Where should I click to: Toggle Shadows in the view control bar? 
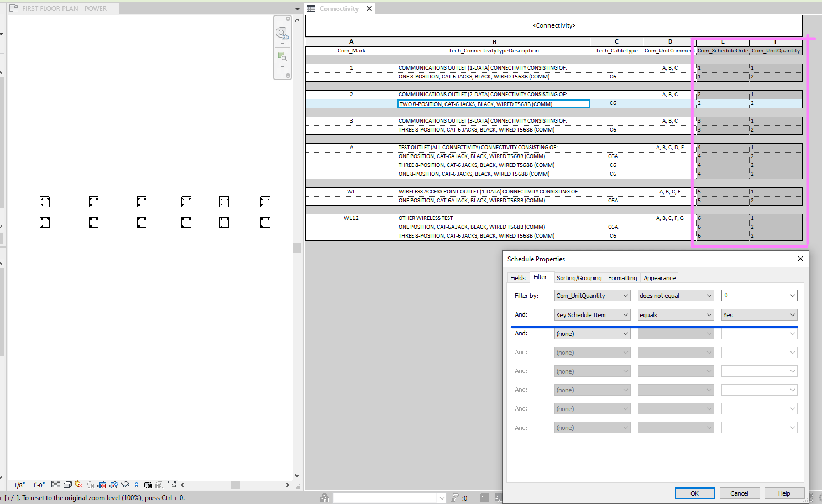click(91, 485)
